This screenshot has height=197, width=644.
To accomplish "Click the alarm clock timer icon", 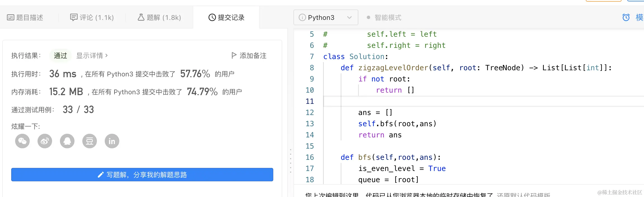I will (626, 18).
